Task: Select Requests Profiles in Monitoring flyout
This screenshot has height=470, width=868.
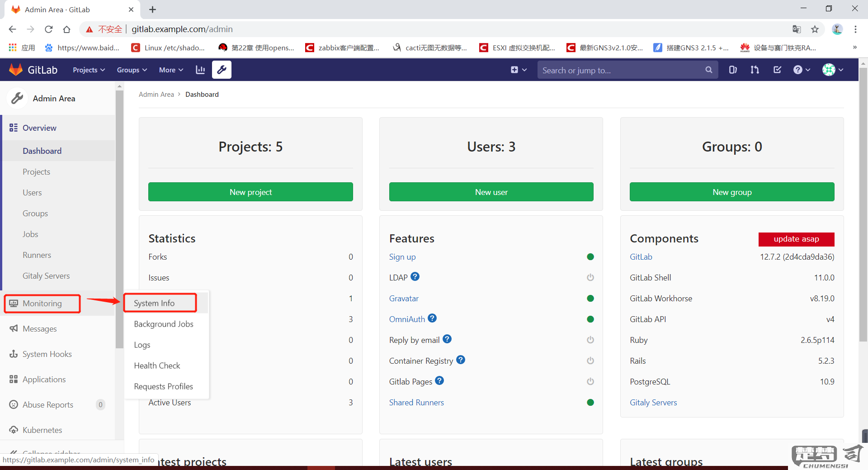Action: pyautogui.click(x=163, y=386)
